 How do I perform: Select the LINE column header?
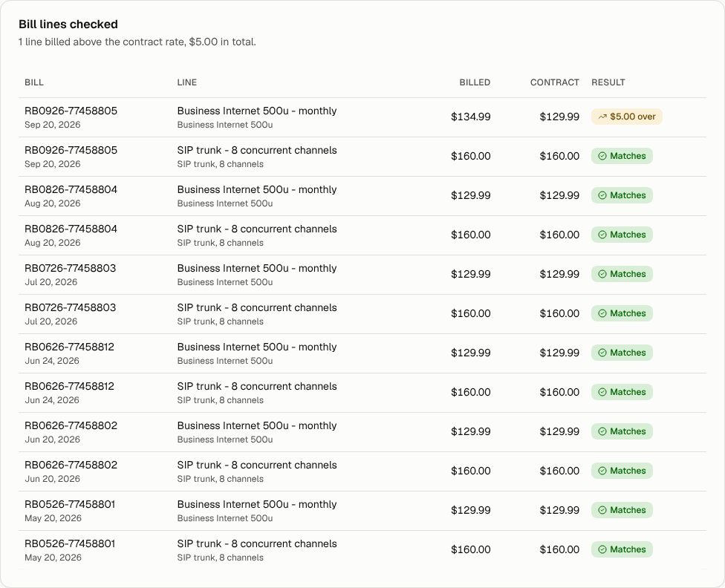(186, 82)
